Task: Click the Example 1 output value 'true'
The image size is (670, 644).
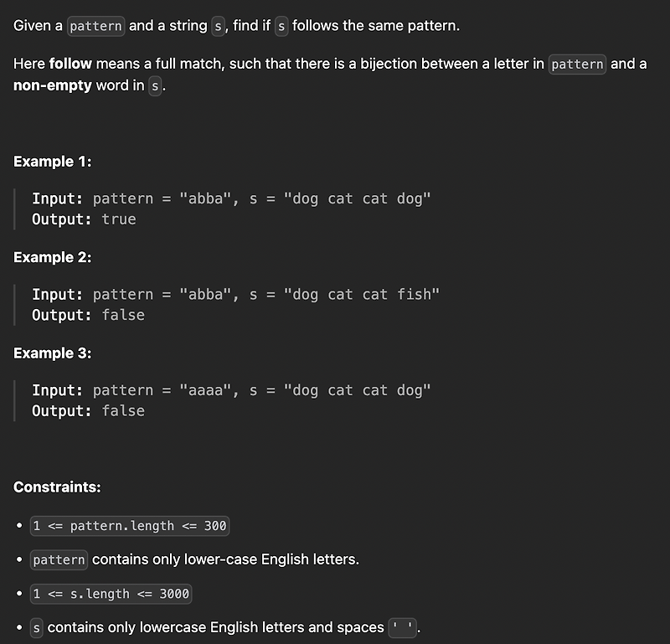Action: point(119,219)
